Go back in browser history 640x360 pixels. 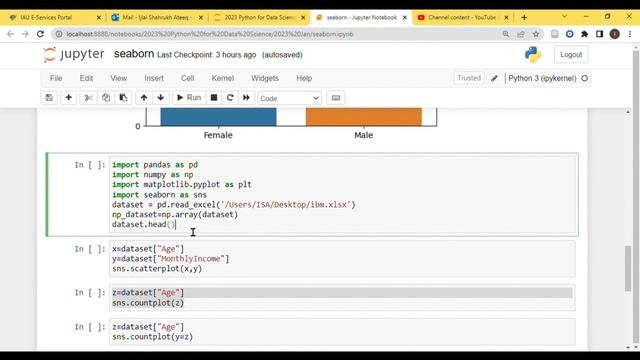pyautogui.click(x=10, y=34)
